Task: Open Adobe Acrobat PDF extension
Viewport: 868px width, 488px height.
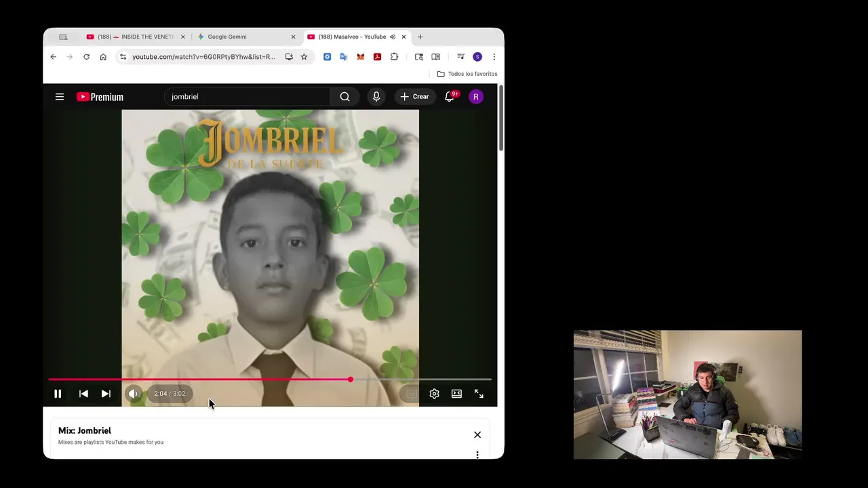Action: 377,57
